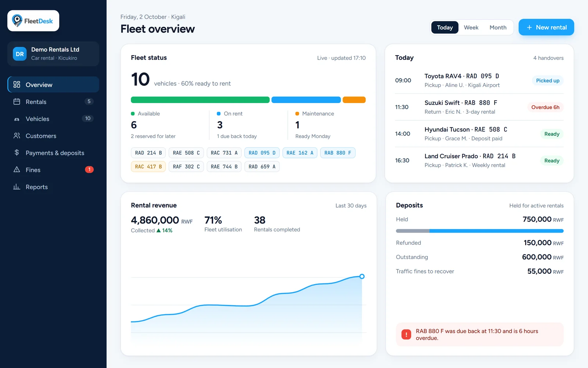The height and width of the screenshot is (368, 588).
Task: Switch to the Today view
Action: (445, 27)
